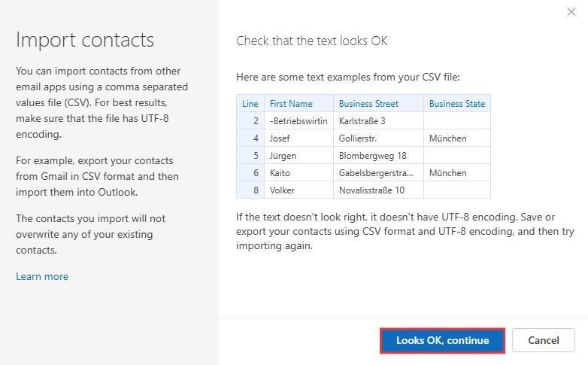Click the Line column header
The width and height of the screenshot is (588, 365).
pos(250,104)
